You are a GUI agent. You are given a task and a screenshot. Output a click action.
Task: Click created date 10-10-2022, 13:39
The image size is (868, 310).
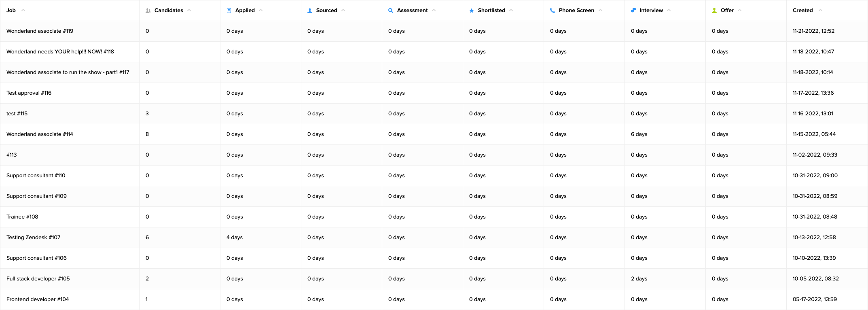click(x=814, y=258)
